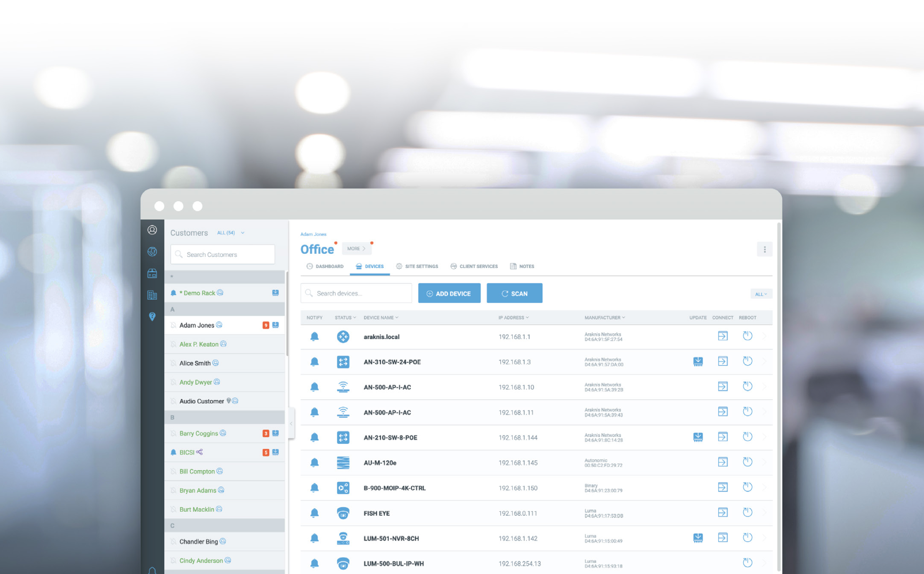Click the B-900-MOIP-4K-CTRL status icon
The height and width of the screenshot is (574, 924).
pos(343,488)
